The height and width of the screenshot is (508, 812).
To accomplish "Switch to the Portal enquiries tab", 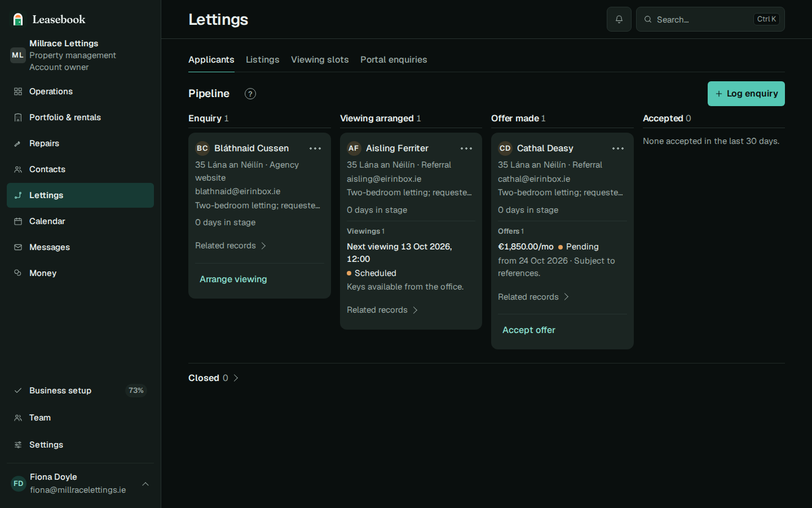I will pyautogui.click(x=394, y=60).
